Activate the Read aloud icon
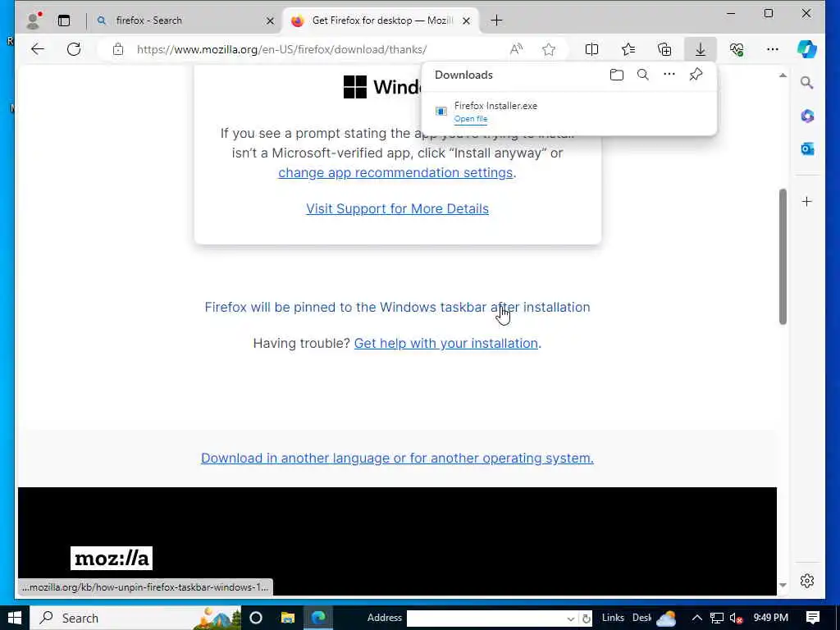Image resolution: width=840 pixels, height=630 pixels. 516,49
